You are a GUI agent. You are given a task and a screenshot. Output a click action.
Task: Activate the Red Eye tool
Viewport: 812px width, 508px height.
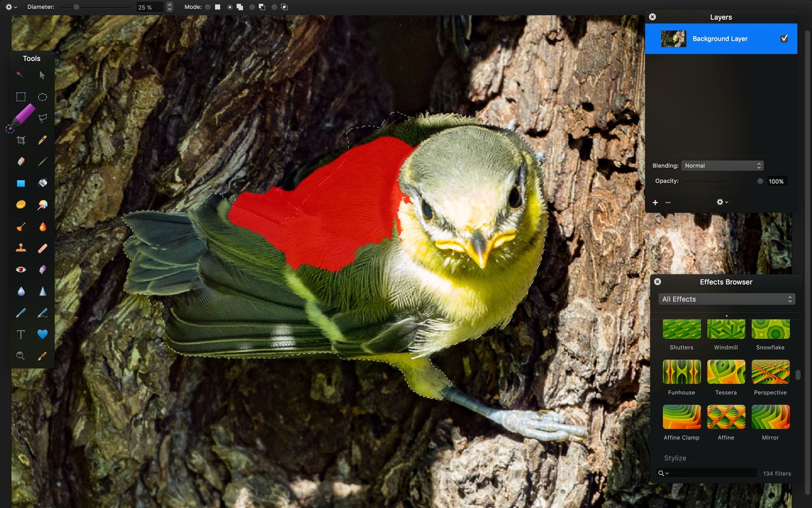tap(21, 269)
